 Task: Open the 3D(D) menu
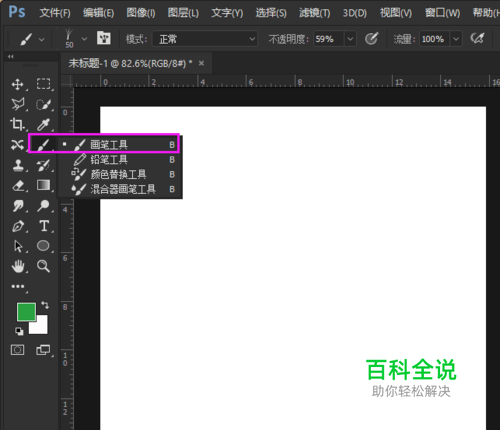(x=355, y=13)
